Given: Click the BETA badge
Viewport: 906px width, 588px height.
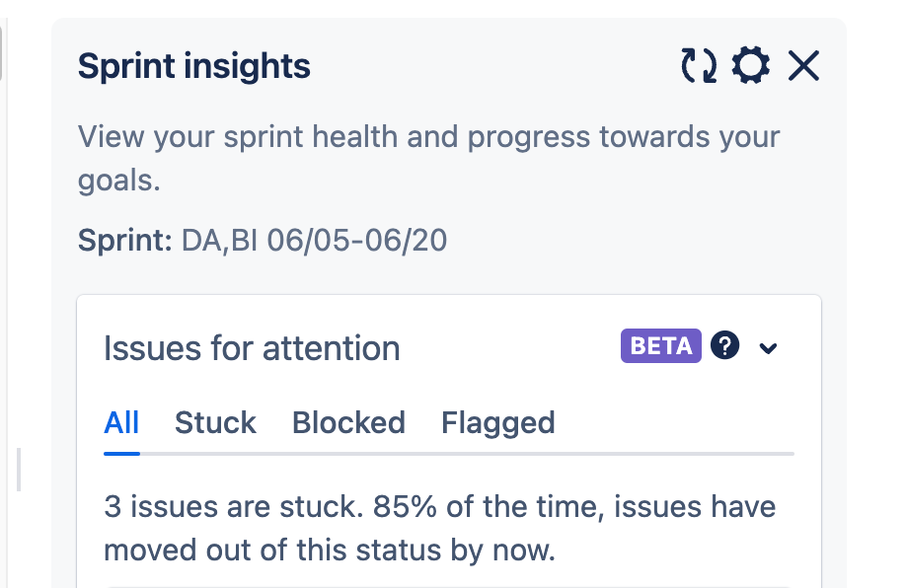Looking at the screenshot, I should pos(660,346).
